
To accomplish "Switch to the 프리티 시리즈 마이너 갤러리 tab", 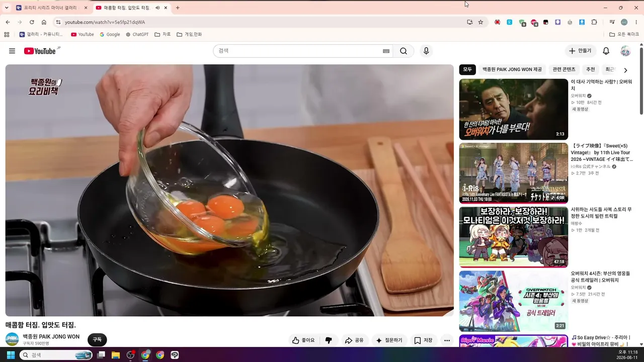I will (52, 8).
